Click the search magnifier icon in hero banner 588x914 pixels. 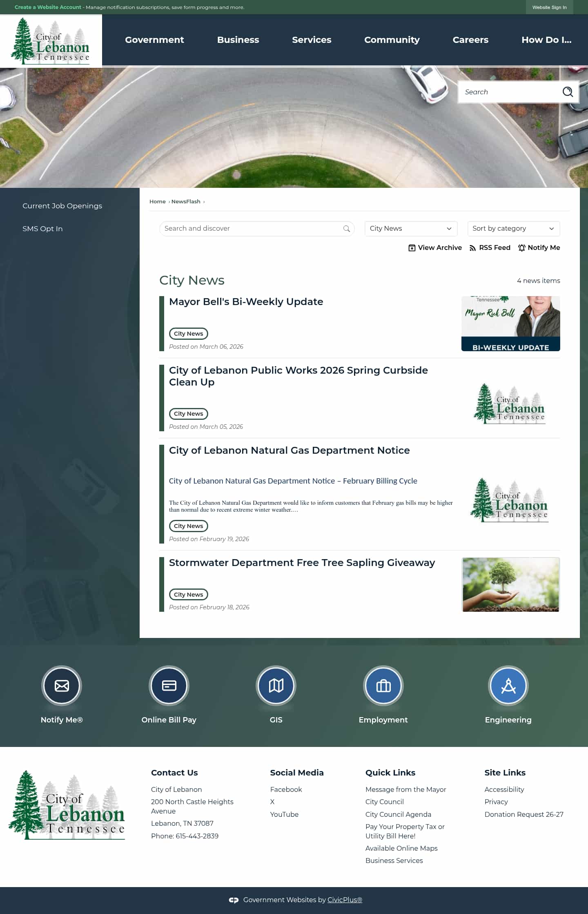[x=568, y=92]
